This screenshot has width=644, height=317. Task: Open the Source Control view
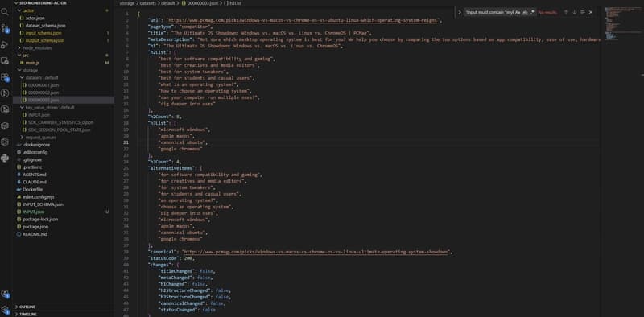point(5,28)
